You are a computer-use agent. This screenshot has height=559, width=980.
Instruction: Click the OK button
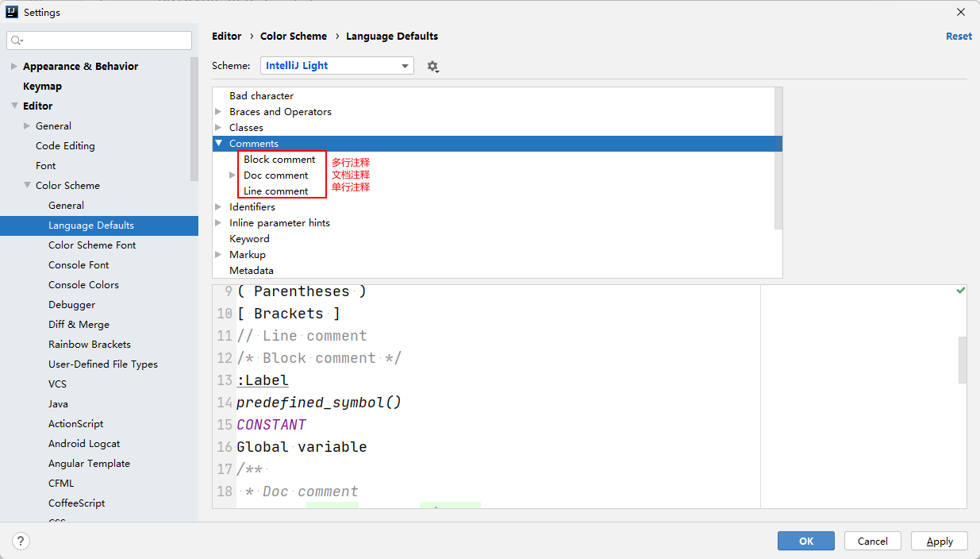[x=805, y=542]
